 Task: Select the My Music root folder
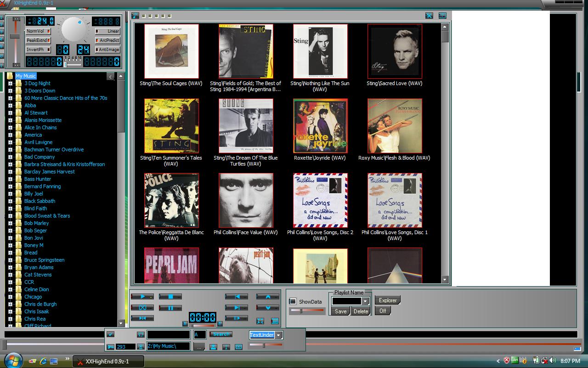point(26,76)
